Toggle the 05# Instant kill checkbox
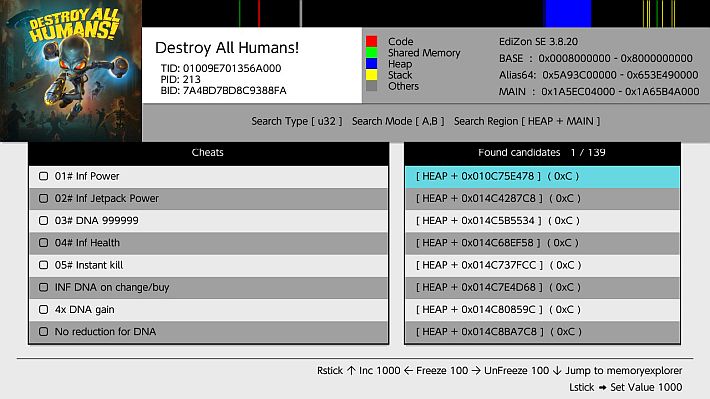This screenshot has height=399, width=710. (43, 265)
